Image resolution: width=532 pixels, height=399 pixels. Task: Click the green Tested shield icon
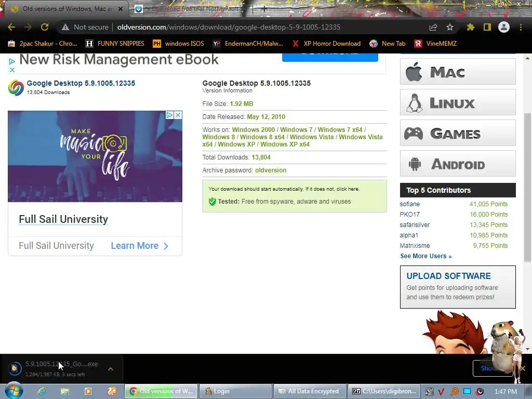212,202
